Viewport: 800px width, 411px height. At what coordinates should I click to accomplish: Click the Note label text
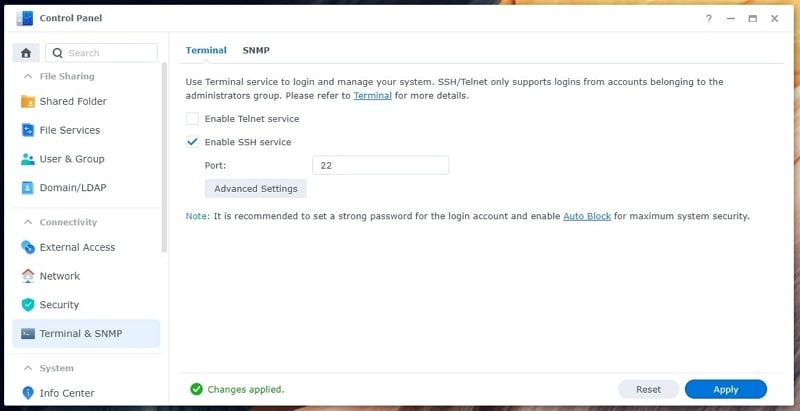[197, 216]
